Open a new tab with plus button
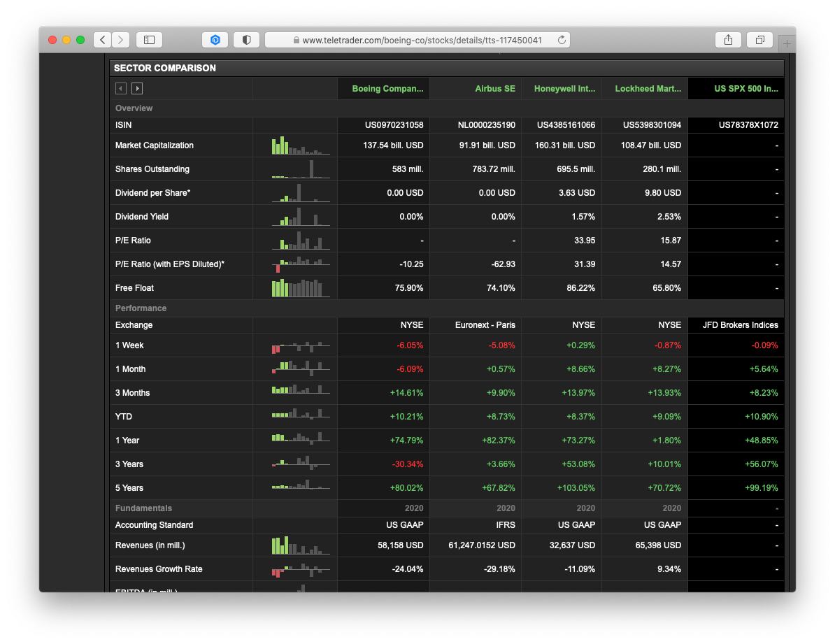The width and height of the screenshot is (835, 644). [787, 43]
